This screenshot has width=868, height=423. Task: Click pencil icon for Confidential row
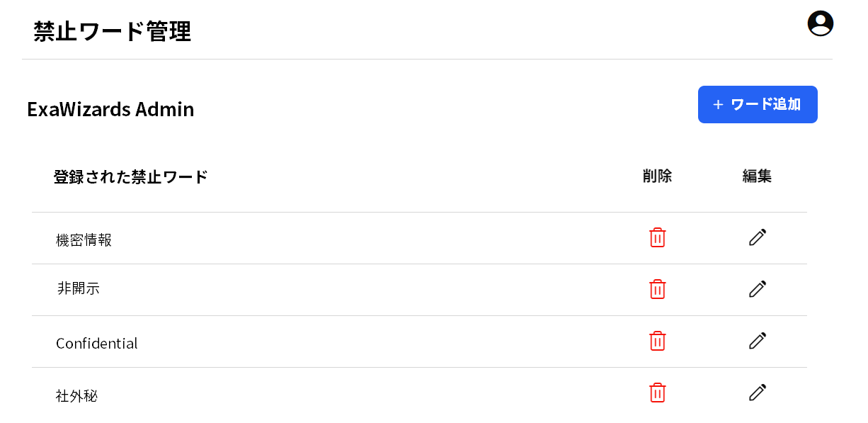[757, 341]
